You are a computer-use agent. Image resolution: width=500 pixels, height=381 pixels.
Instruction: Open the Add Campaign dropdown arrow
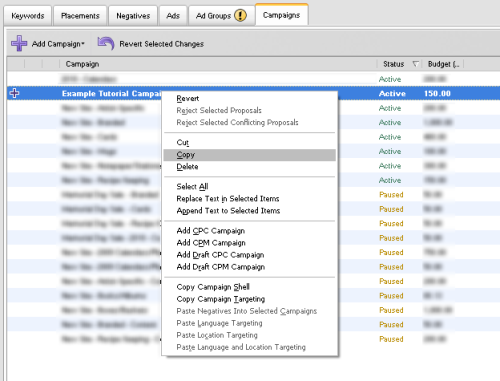point(83,44)
